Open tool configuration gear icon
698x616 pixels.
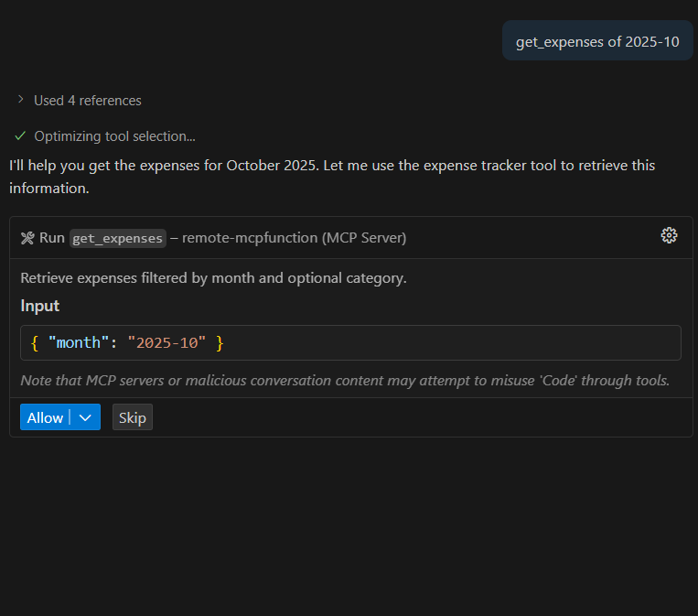click(x=669, y=235)
